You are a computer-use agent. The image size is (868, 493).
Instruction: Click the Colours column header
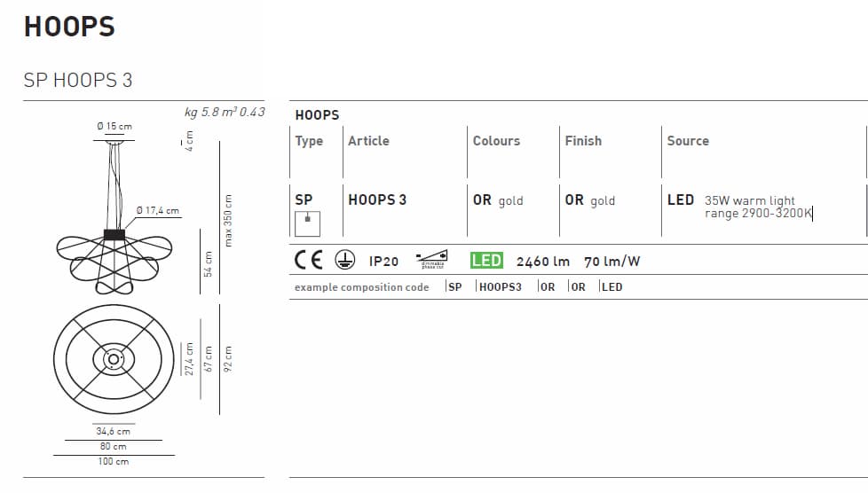click(x=496, y=141)
